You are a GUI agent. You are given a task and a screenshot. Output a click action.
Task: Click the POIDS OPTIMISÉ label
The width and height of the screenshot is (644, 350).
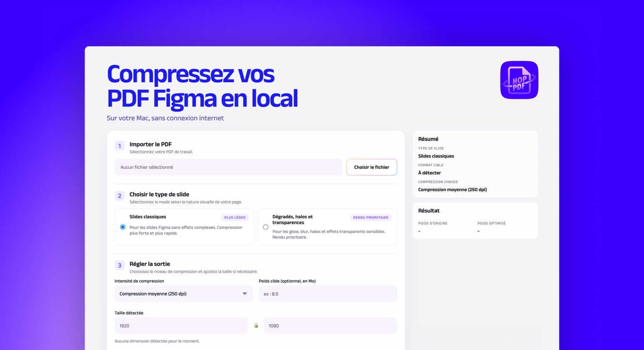click(x=491, y=223)
